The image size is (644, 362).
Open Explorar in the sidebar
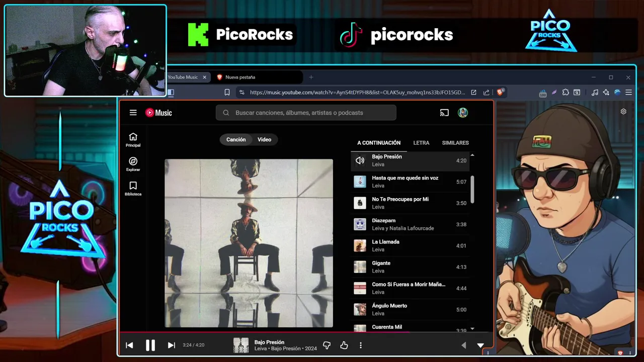tap(133, 164)
